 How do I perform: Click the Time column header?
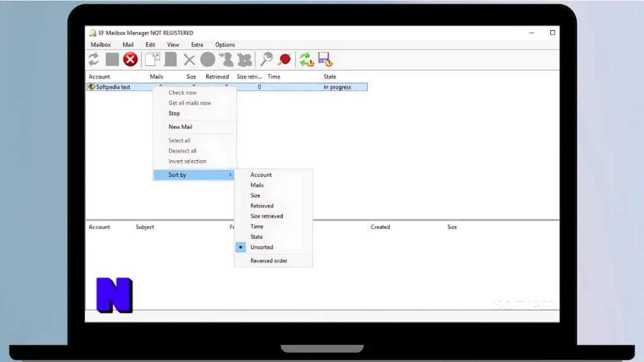click(274, 77)
